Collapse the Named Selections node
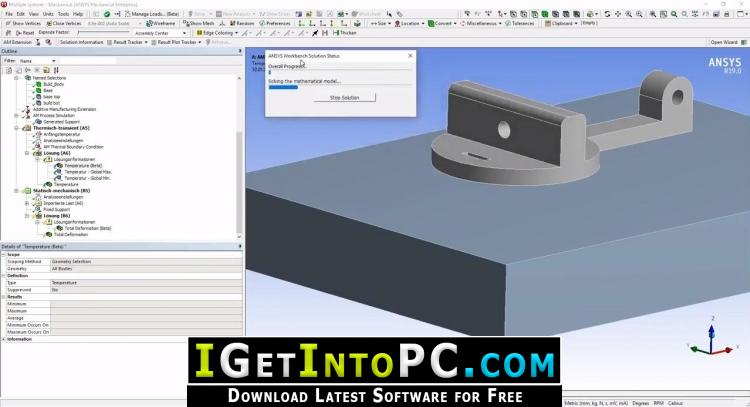 (x=17, y=78)
